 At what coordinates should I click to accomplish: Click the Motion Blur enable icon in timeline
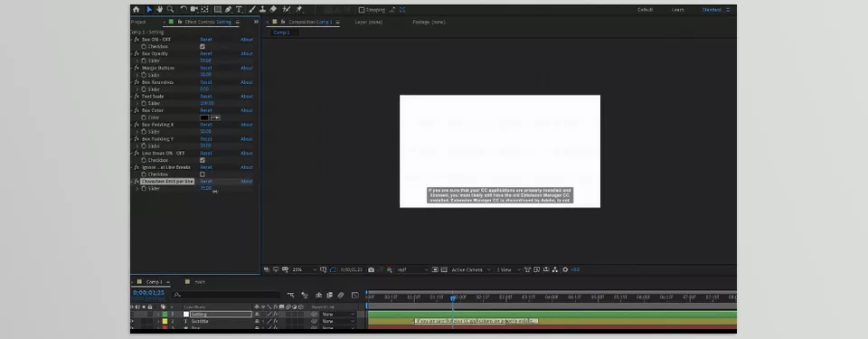(341, 296)
